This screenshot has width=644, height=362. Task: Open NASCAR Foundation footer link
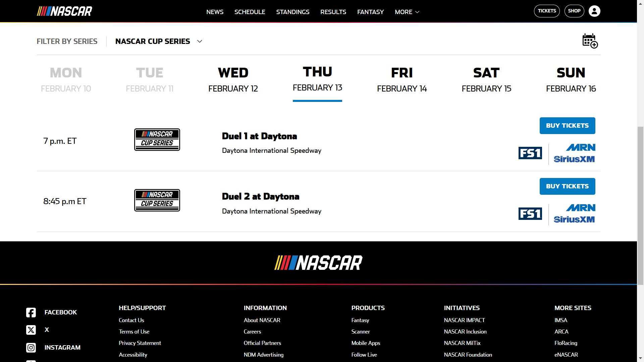468,355
